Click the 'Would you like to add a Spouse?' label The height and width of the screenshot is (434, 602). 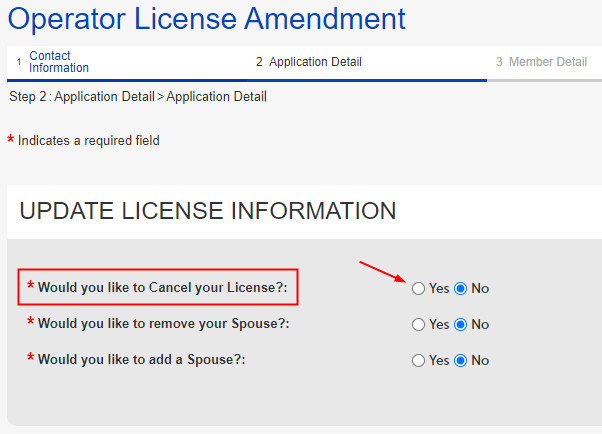click(141, 360)
